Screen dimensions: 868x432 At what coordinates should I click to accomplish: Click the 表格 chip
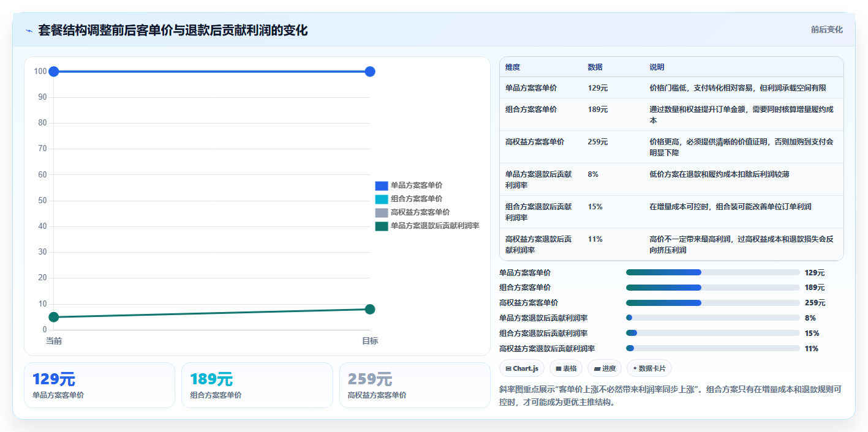point(566,368)
